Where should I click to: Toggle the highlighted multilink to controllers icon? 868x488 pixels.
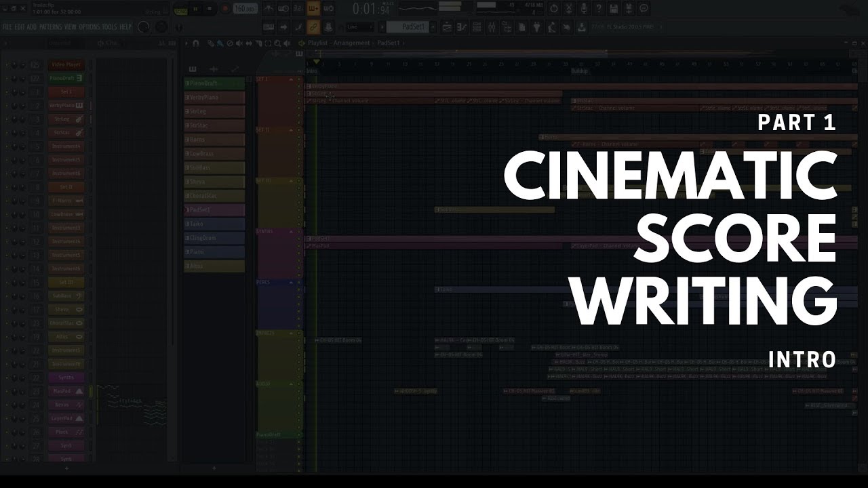click(313, 27)
